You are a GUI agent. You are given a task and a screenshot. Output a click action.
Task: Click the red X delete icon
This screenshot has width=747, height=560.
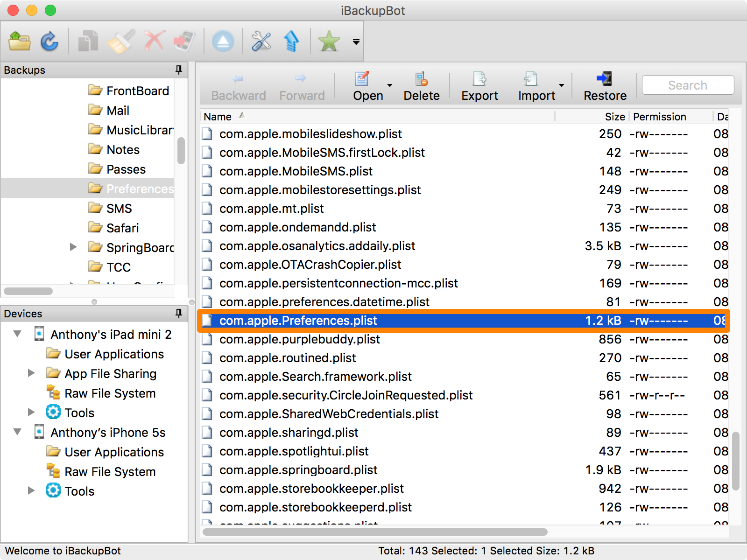coord(154,41)
